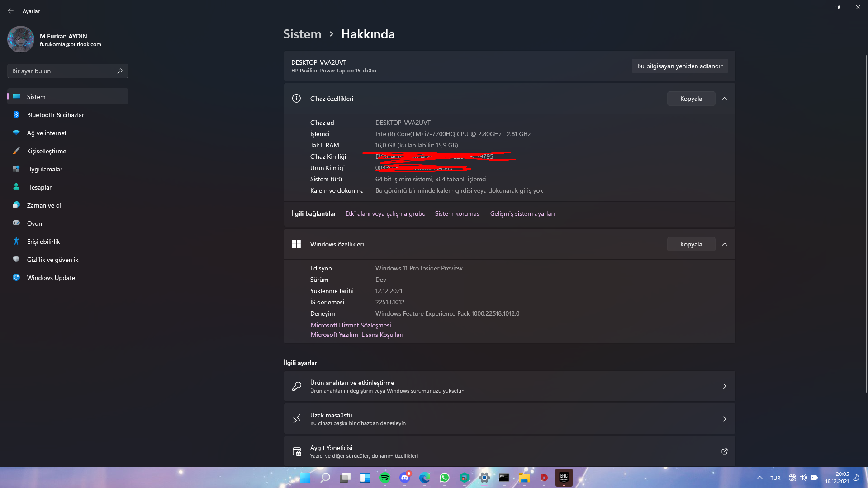Open Erişilebilirlik settings
The height and width of the screenshot is (488, 868).
[x=68, y=242]
